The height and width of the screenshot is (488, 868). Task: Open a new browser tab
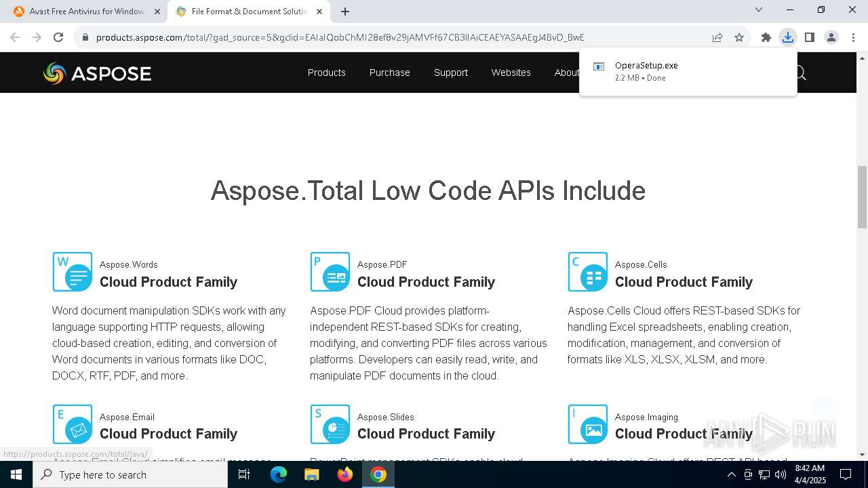point(345,12)
